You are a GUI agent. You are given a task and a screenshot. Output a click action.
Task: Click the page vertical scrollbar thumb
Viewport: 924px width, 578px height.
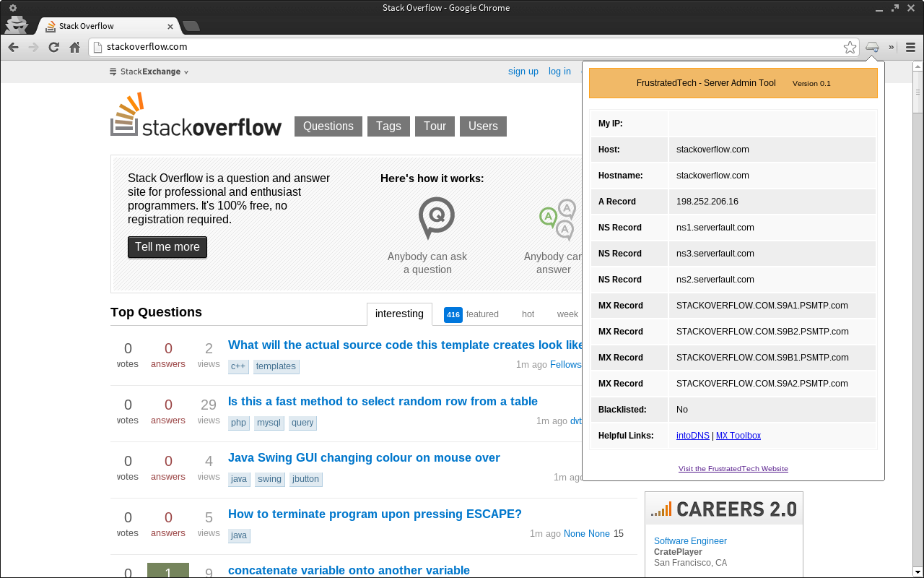pyautogui.click(x=918, y=92)
